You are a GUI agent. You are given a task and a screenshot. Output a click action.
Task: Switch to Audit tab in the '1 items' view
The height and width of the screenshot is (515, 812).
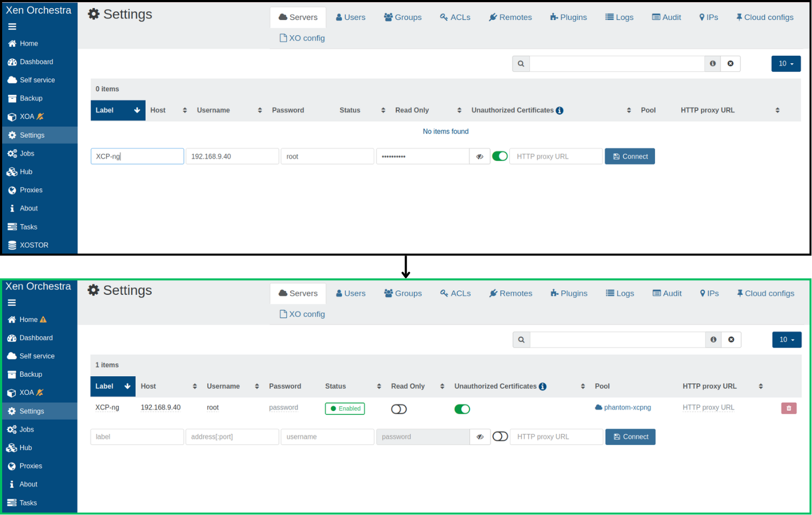click(667, 294)
